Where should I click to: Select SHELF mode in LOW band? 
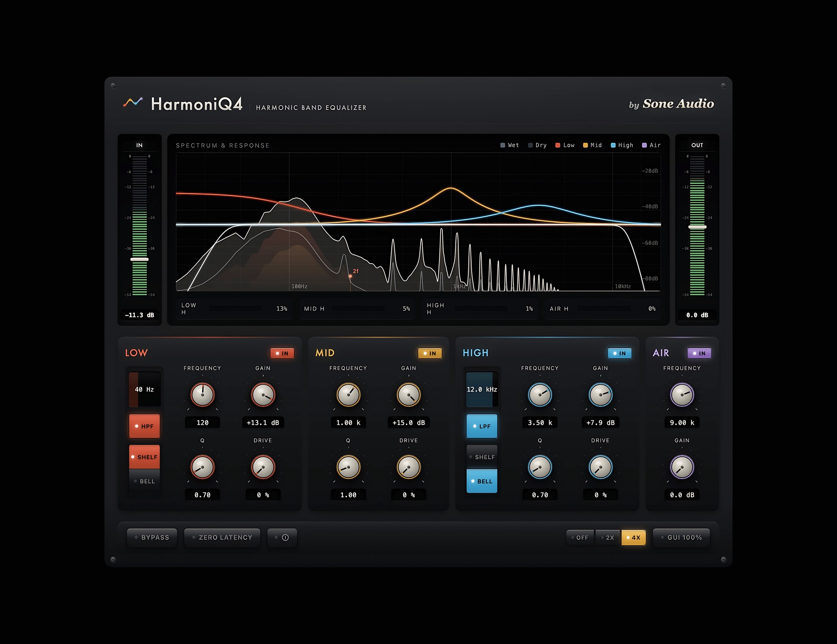[144, 457]
